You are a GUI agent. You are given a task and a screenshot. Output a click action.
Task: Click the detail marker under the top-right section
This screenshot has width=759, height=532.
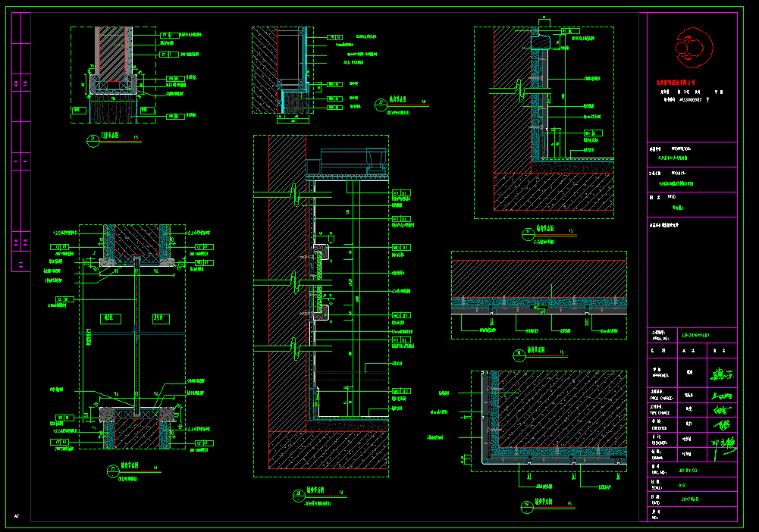[527, 231]
